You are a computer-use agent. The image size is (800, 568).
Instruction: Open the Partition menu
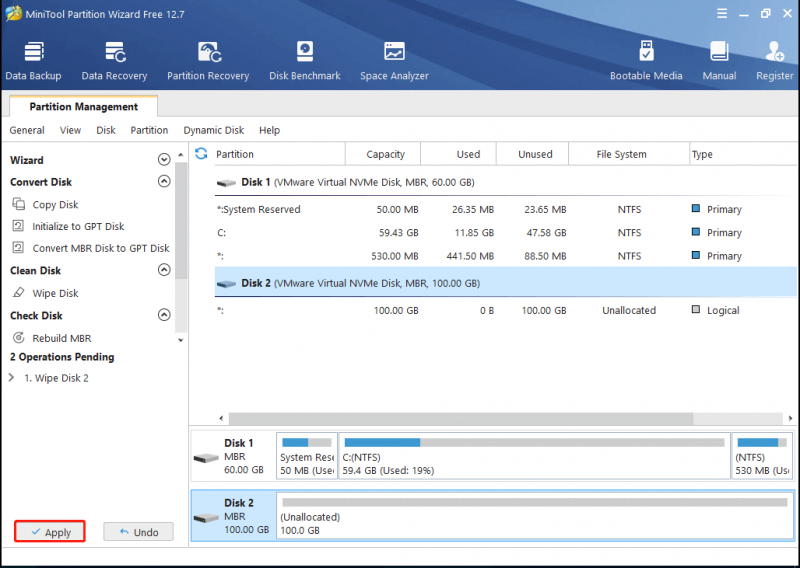pos(149,130)
